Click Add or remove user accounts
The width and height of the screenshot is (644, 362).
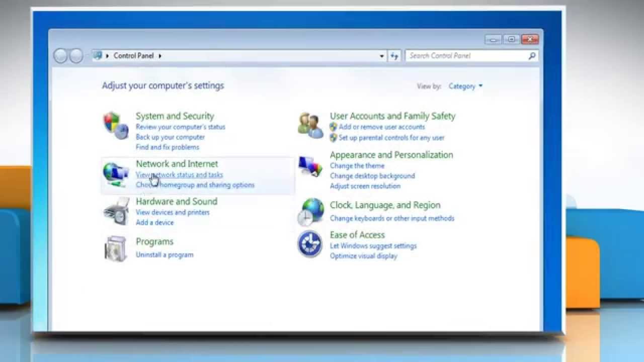[382, 127]
